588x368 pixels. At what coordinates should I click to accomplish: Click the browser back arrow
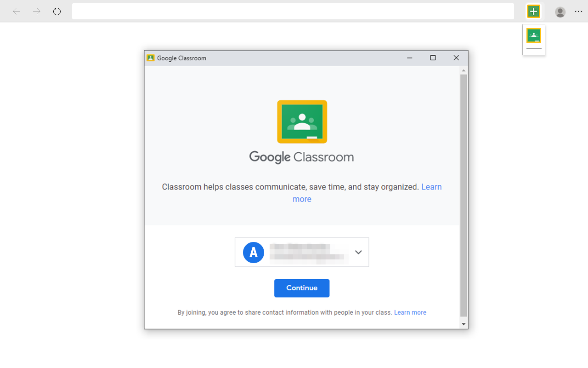[17, 11]
